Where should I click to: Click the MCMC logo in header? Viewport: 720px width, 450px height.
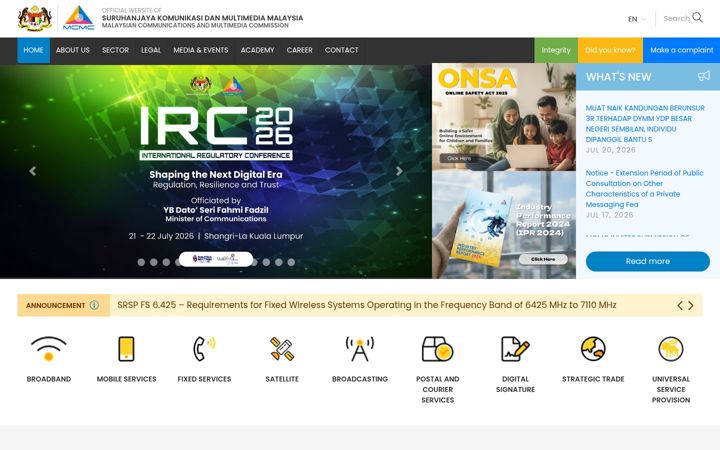(x=79, y=18)
